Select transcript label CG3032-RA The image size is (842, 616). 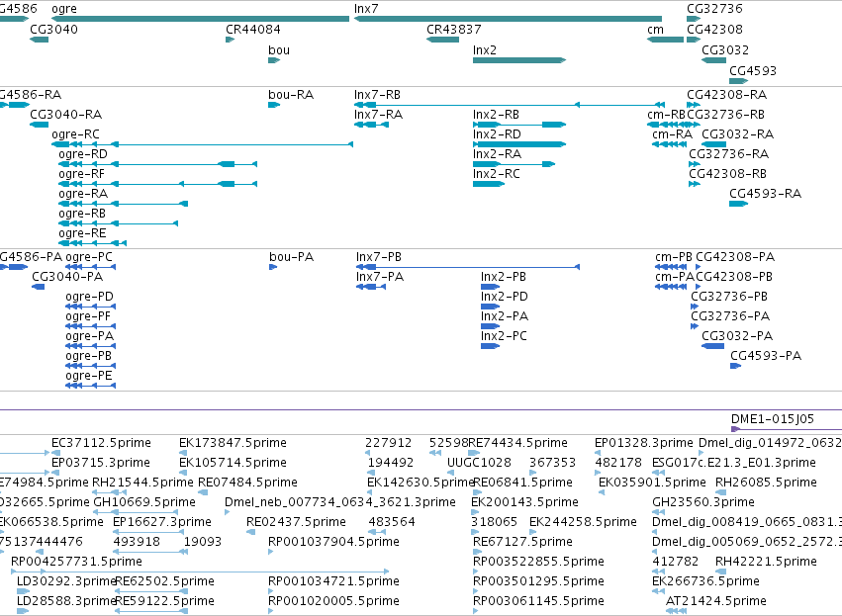(738, 134)
